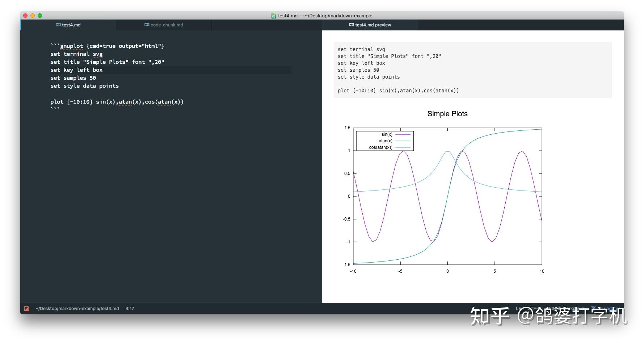644x343 pixels.
Task: Click the rendered code block in preview
Action: [473, 70]
